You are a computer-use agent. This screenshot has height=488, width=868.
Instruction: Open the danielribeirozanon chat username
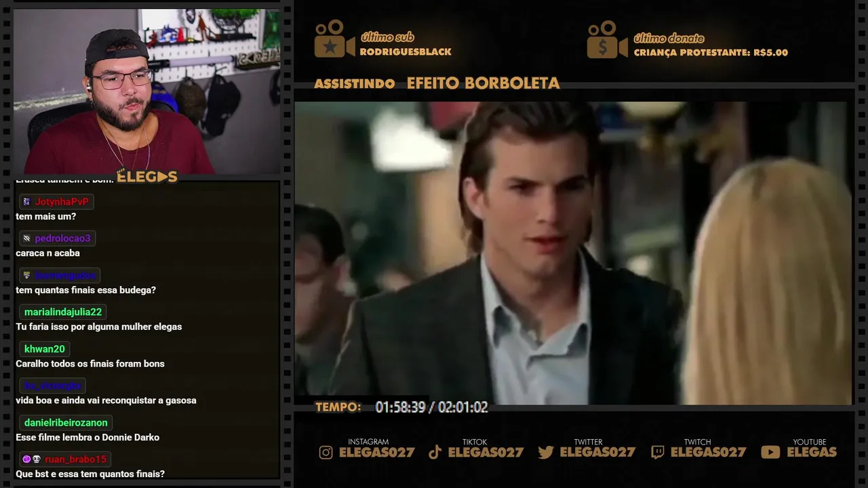pos(66,423)
